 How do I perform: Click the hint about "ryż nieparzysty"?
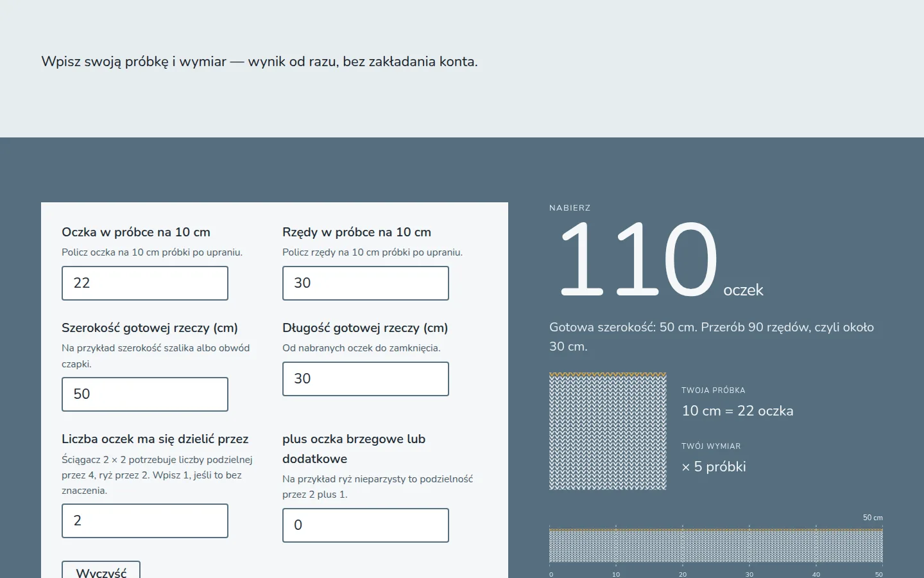(x=377, y=487)
